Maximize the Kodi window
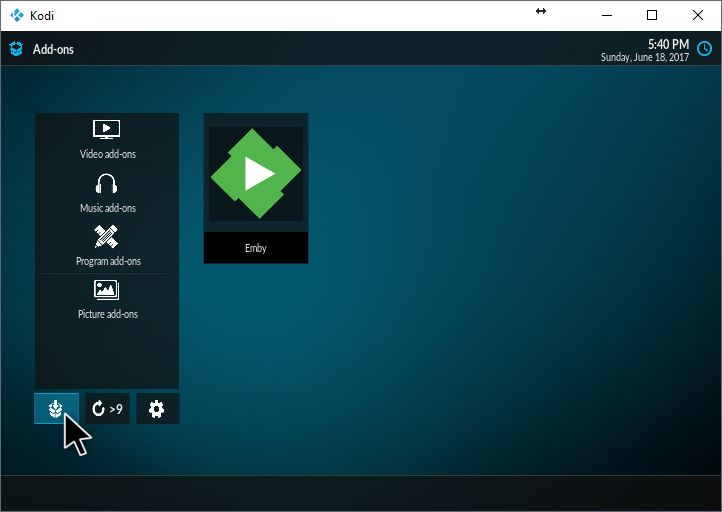 [652, 15]
